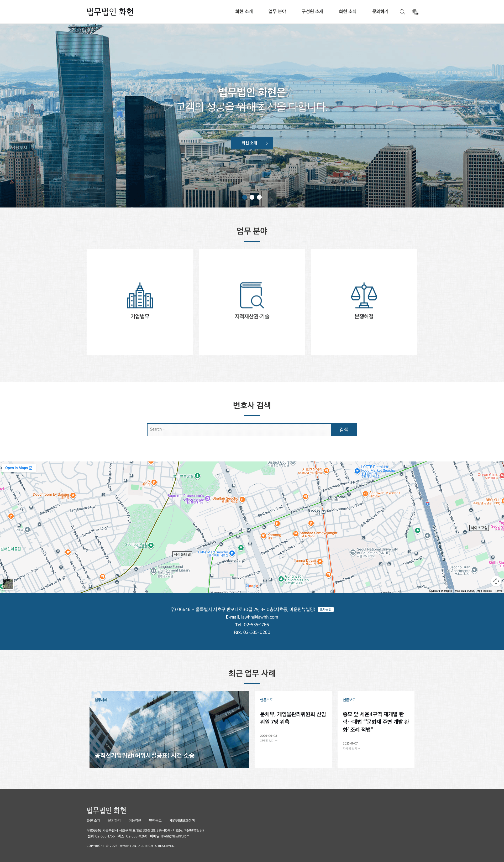
Task: Click footer phone number 02-535-1766
Action: pos(105,836)
